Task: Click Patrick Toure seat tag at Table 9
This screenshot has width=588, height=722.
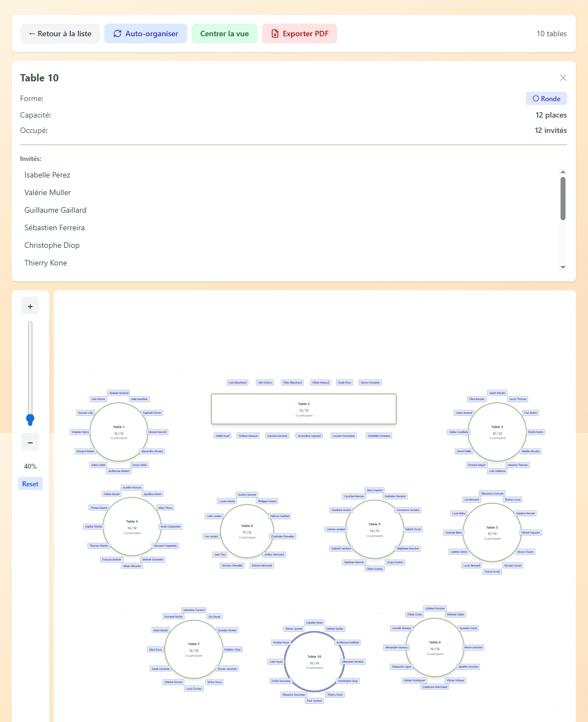Action: pyautogui.click(x=413, y=529)
